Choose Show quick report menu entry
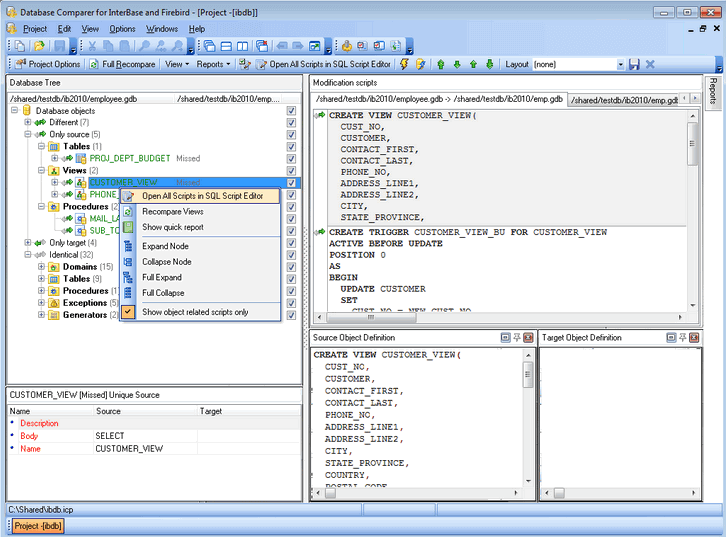 [x=200, y=227]
